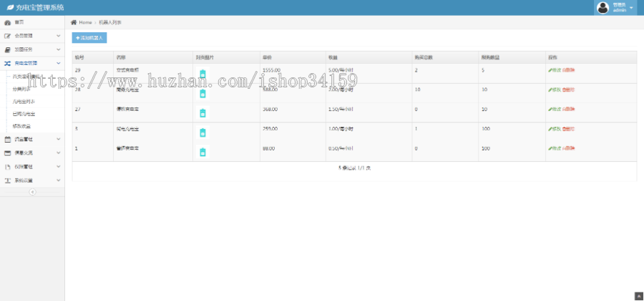
Task: Click the cover image icon for row 29
Action: tap(203, 73)
